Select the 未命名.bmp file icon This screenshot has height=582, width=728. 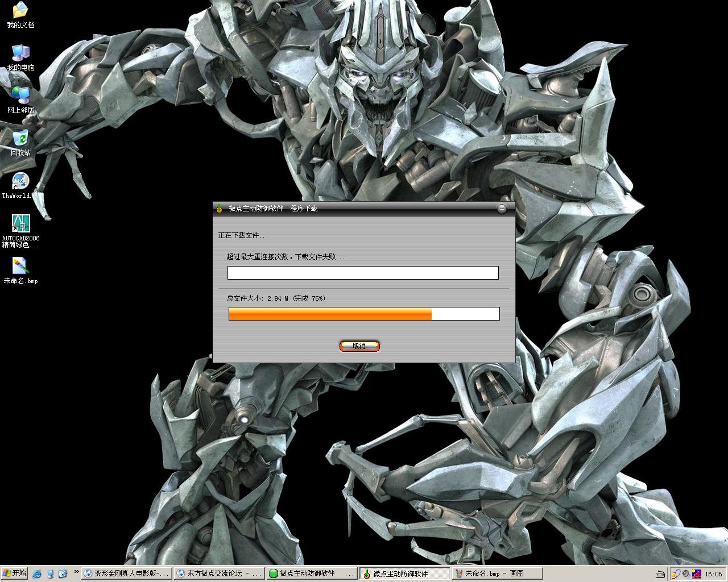20,271
